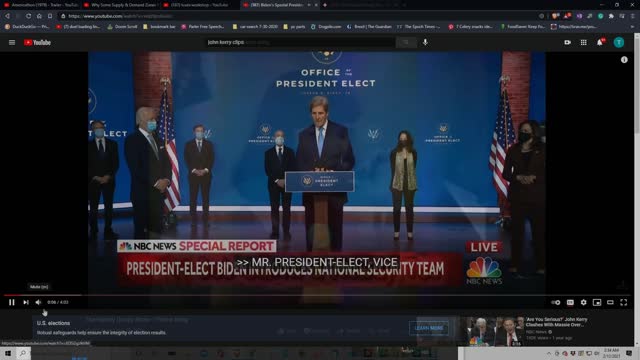Bookmark this page using the bookmark icon
Screen dimensions: 640x360
(50, 16)
